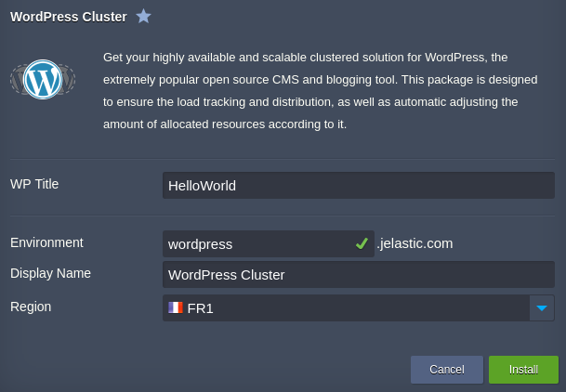This screenshot has height=392, width=566.
Task: Click the 'WP Title' label
Action: click(34, 184)
